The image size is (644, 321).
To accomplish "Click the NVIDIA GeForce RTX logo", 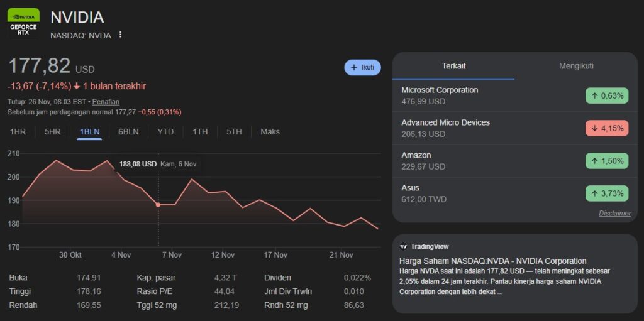I will click(x=24, y=24).
